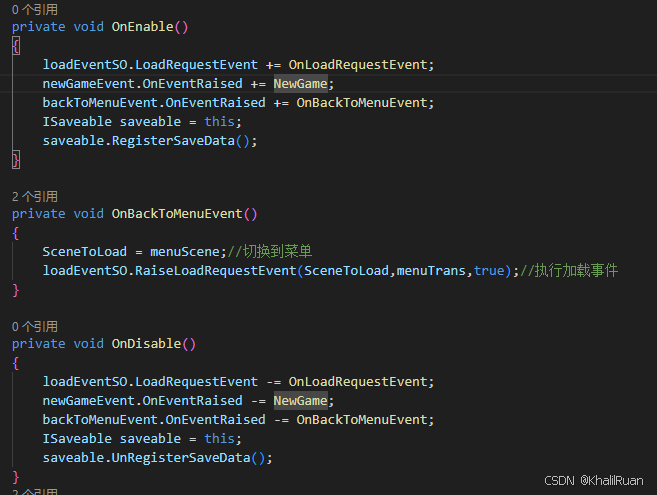Click the OnBackToMenuEvent method declaration name

pyautogui.click(x=177, y=214)
